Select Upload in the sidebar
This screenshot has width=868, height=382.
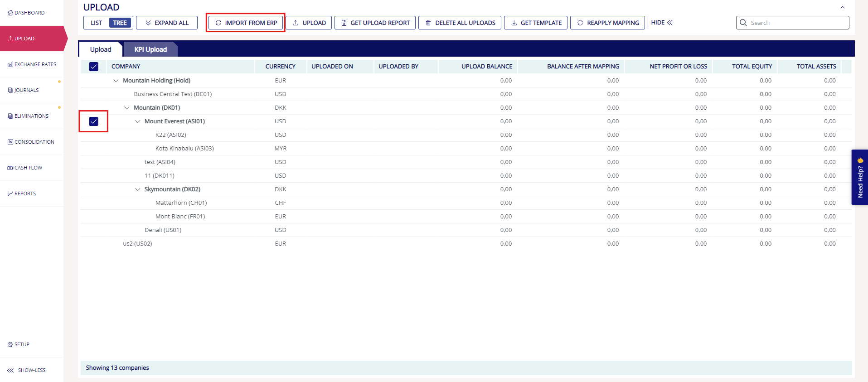coord(32,39)
